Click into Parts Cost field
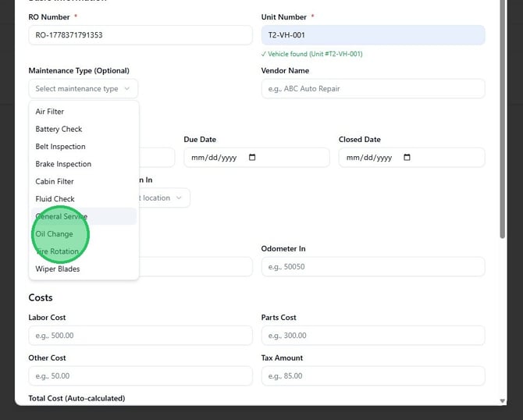Viewport: 523px width, 420px height. [x=373, y=335]
